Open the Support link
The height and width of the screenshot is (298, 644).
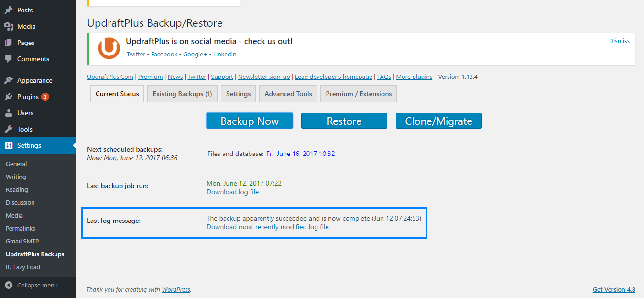click(x=222, y=77)
